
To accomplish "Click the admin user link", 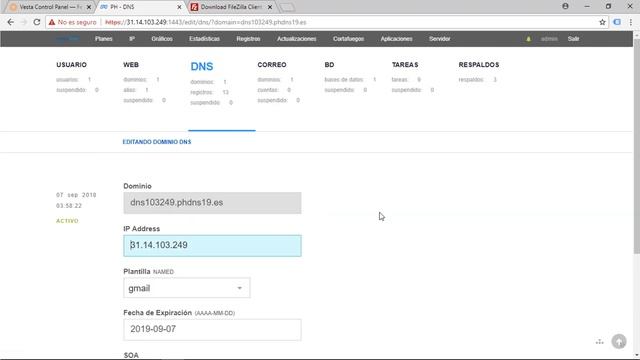I will click(x=549, y=39).
